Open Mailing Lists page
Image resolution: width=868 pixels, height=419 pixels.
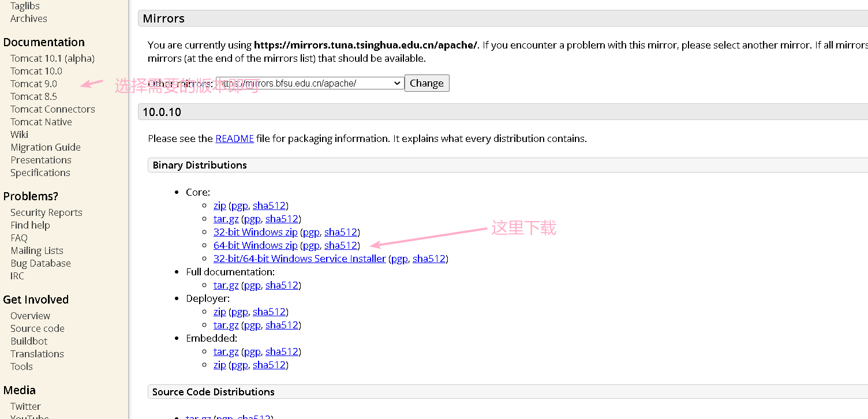pos(37,250)
